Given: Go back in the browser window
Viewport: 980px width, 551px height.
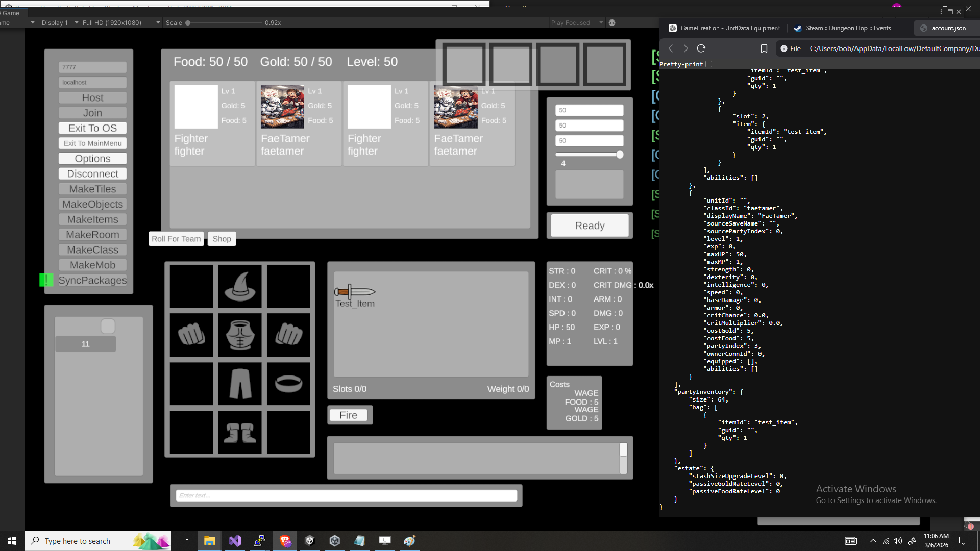Looking at the screenshot, I should 671,48.
